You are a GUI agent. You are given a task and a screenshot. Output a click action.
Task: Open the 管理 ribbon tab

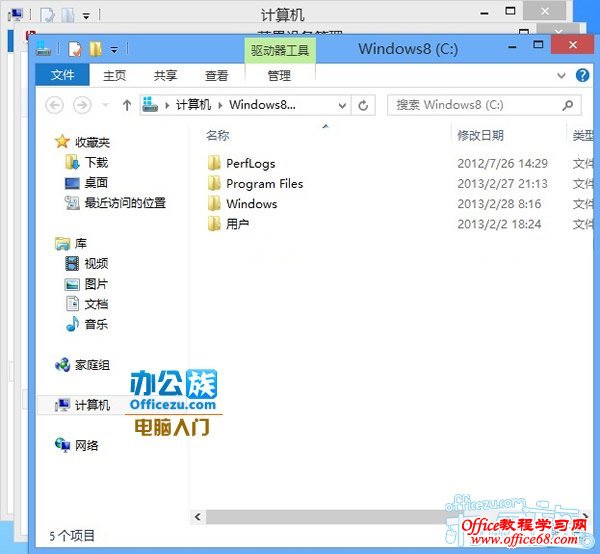click(279, 75)
